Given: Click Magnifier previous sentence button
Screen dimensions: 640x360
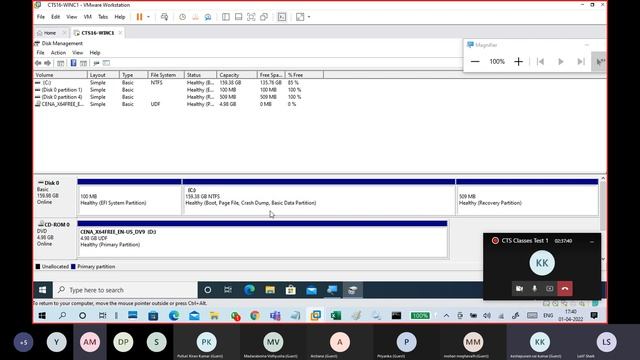Looking at the screenshot, I should [540, 62].
